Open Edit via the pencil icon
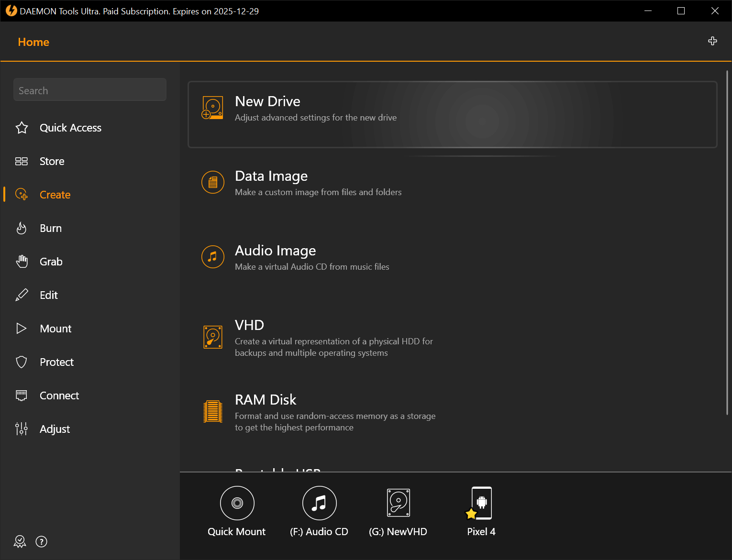This screenshot has width=732, height=560. [x=22, y=295]
